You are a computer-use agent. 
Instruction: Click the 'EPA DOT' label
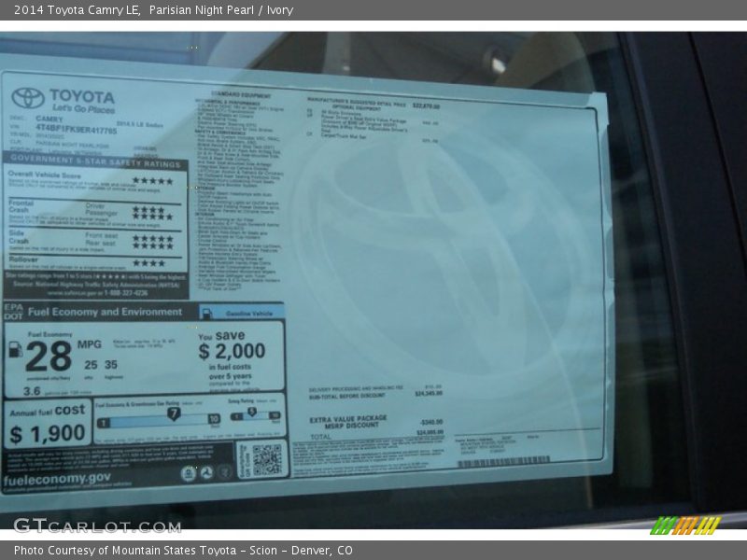tap(13, 312)
